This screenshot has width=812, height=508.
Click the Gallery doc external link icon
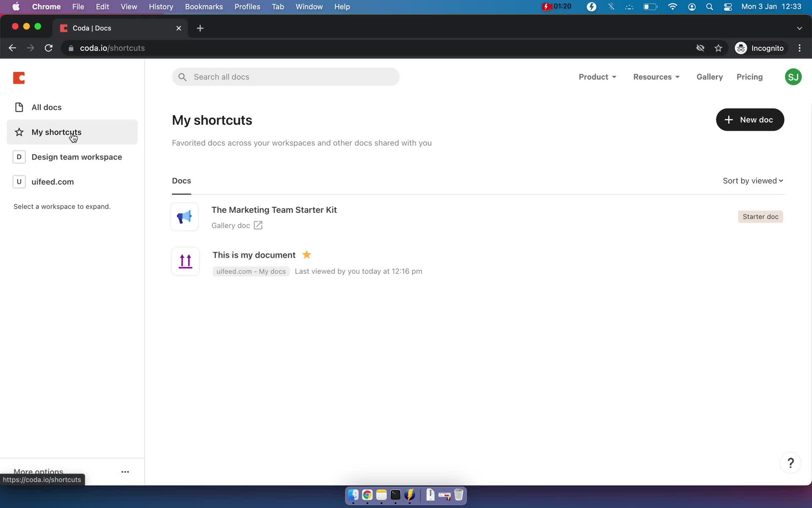[x=258, y=226]
